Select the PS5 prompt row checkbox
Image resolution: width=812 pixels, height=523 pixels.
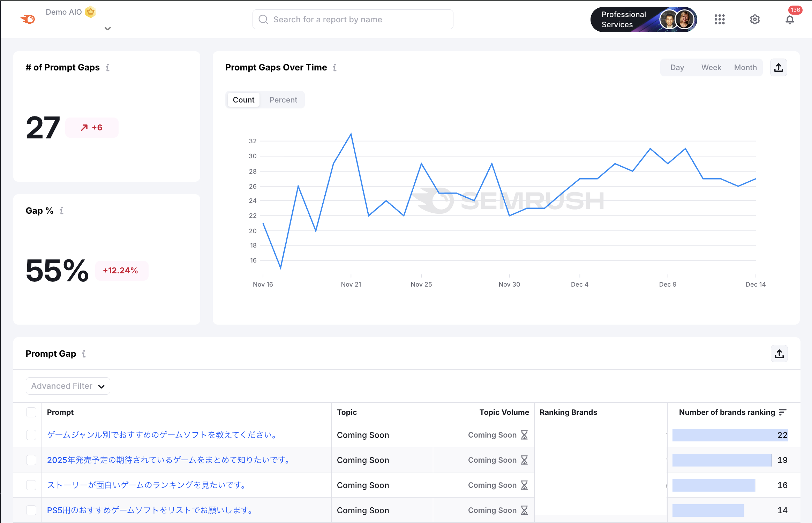pyautogui.click(x=31, y=510)
